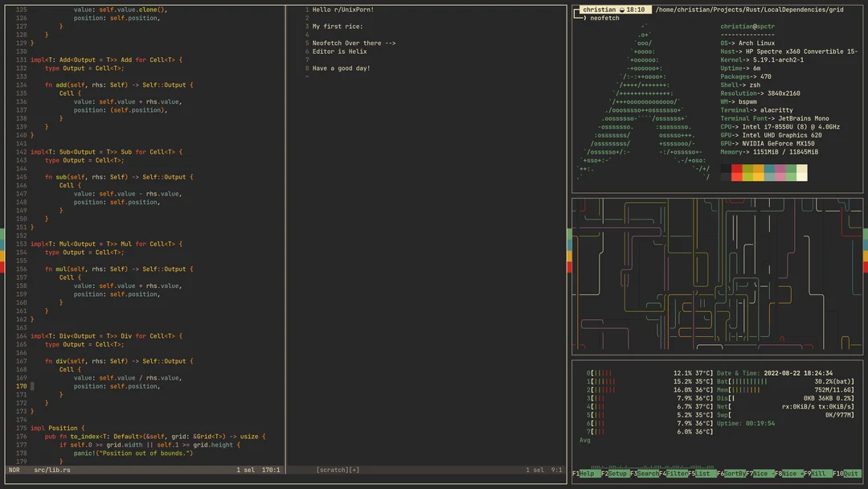Click the red swatch in neofetch color palette
The width and height of the screenshot is (868, 489).
(x=737, y=171)
